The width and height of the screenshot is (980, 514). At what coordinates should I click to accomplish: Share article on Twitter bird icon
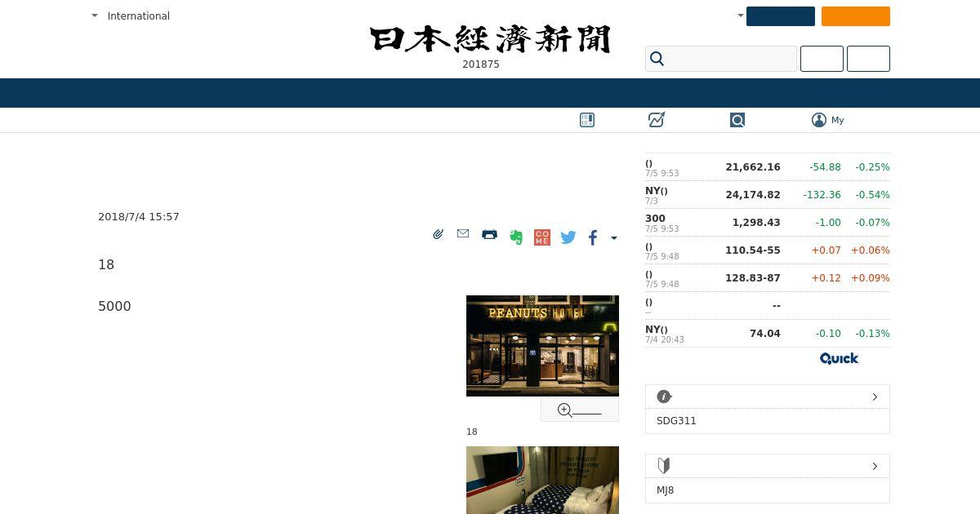[x=568, y=237]
